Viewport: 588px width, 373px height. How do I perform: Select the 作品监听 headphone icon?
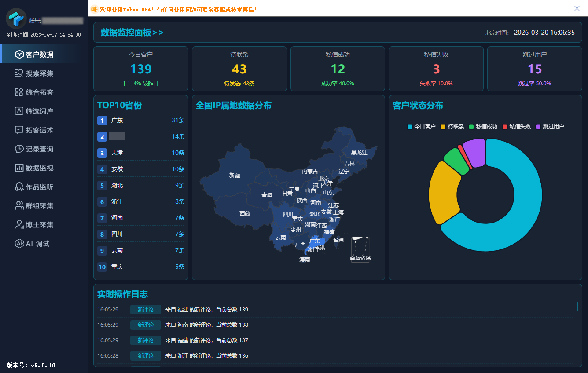pos(19,187)
